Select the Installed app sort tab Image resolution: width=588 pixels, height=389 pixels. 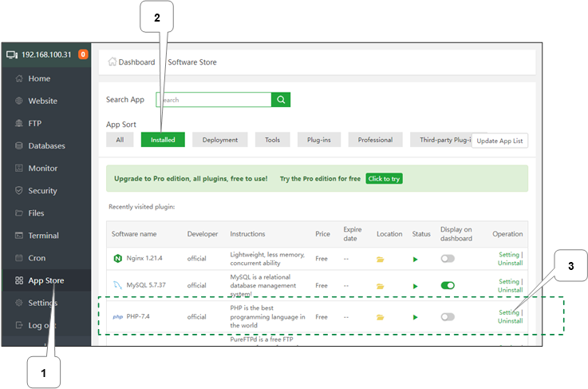(x=163, y=140)
